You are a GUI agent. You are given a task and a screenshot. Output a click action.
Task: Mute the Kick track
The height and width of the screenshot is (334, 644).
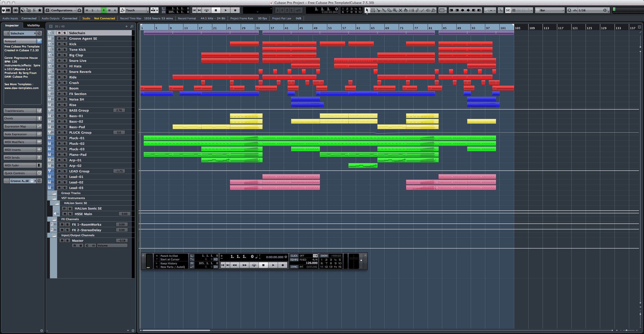[59, 44]
